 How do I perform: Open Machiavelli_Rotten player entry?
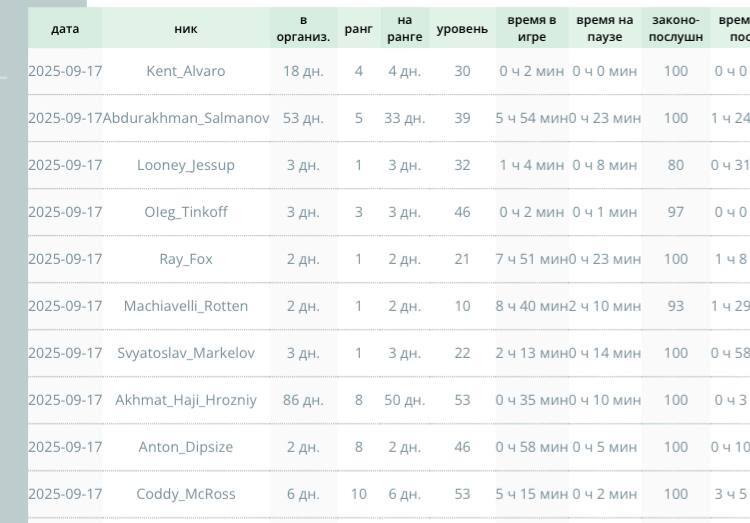point(186,306)
